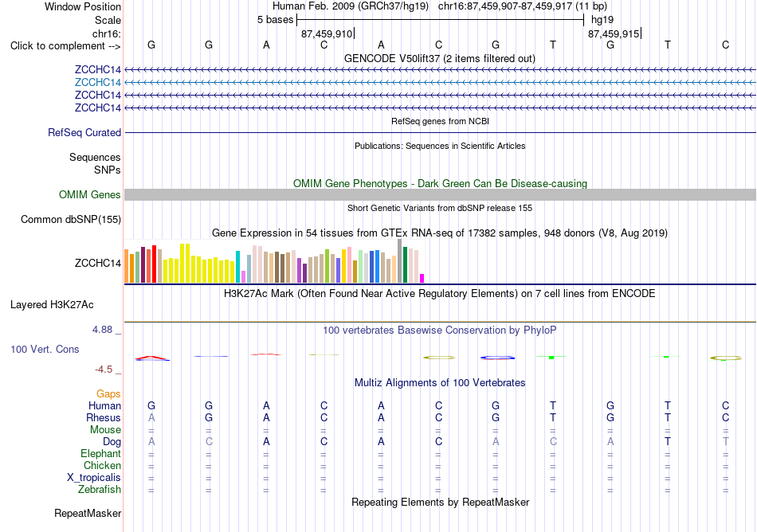
Task: Click the 4.88 PhyloP upper axis value
Action: tap(102, 330)
